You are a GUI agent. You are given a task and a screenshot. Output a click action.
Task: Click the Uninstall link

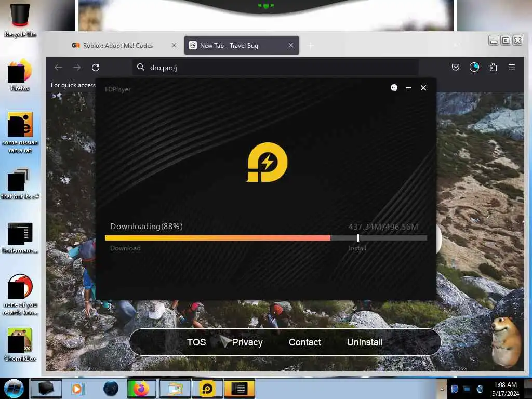pos(365,342)
